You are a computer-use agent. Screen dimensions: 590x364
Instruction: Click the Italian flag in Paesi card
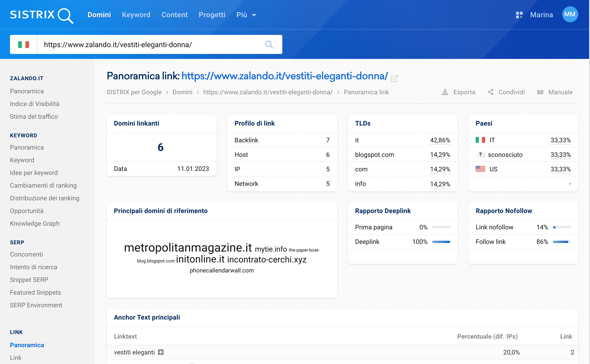coord(480,140)
